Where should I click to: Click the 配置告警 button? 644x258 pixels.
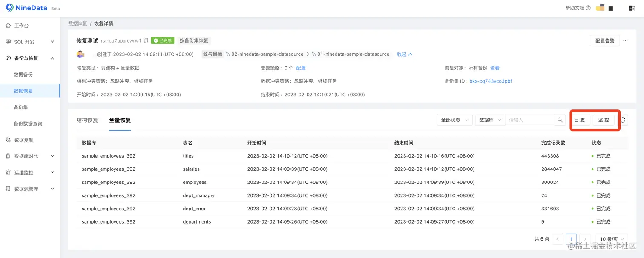coord(604,40)
